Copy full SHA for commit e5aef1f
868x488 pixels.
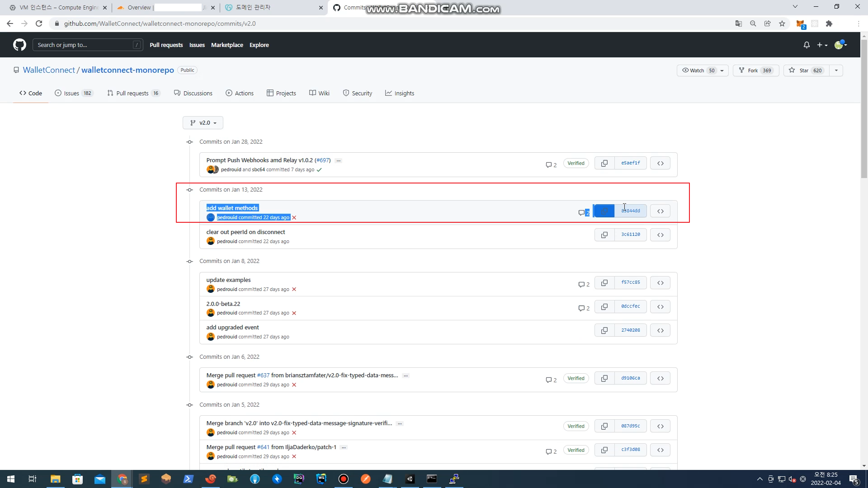coord(604,163)
